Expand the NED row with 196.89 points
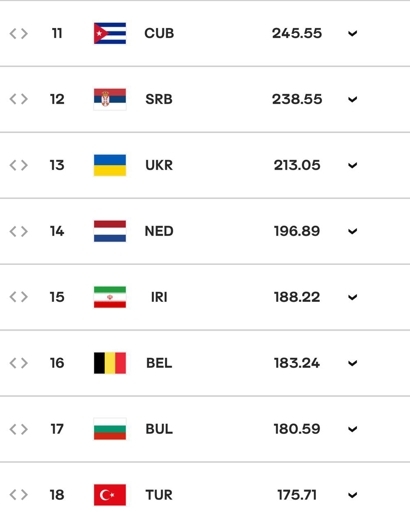 pyautogui.click(x=352, y=231)
